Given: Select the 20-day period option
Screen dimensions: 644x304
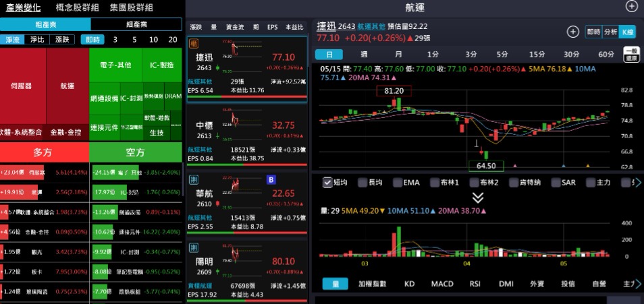Looking at the screenshot, I should [x=173, y=39].
